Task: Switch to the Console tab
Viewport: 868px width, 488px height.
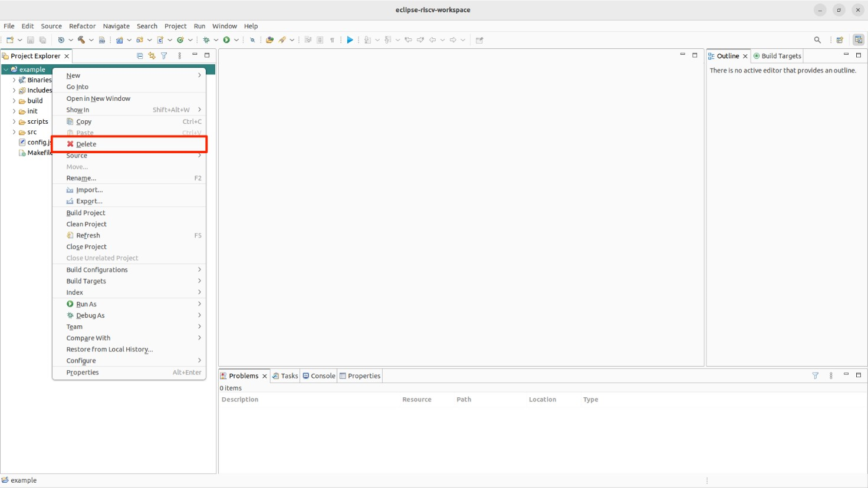Action: coord(319,376)
